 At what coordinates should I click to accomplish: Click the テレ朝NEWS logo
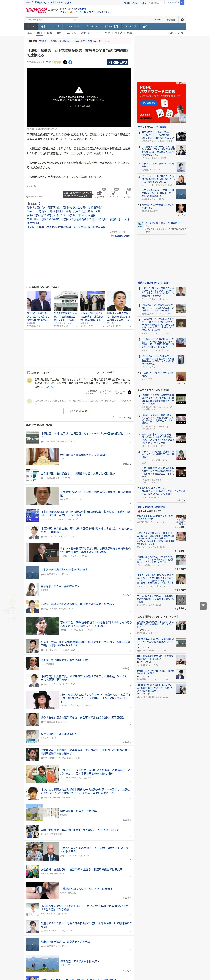(x=117, y=62)
